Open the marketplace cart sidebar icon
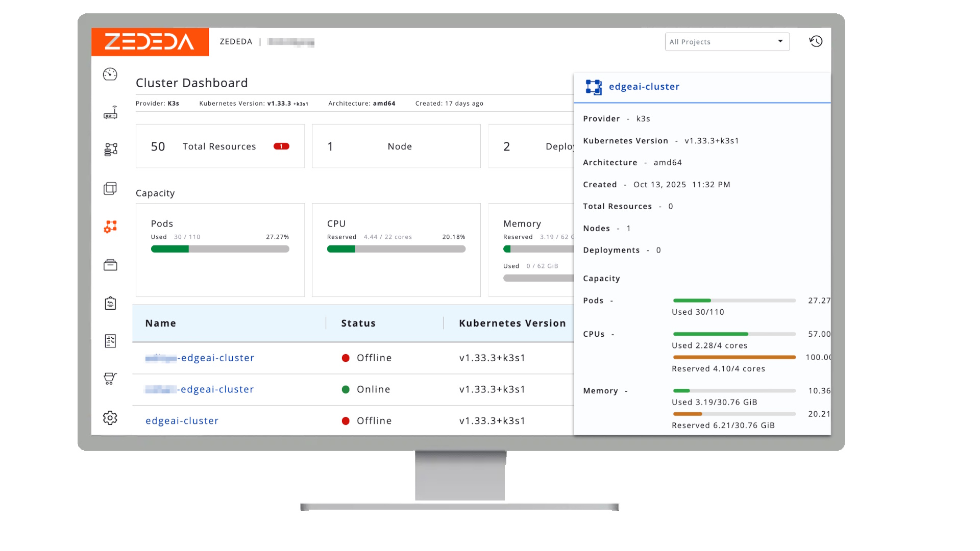 click(110, 379)
